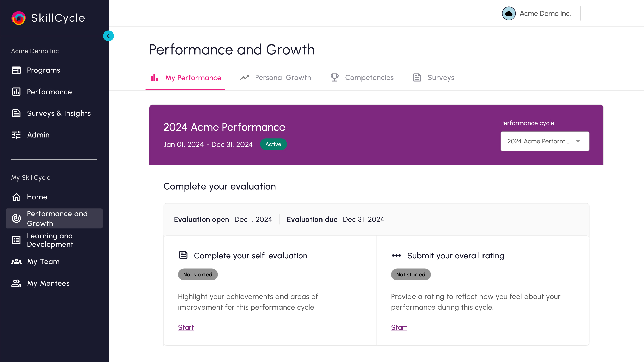Image resolution: width=644 pixels, height=362 pixels.
Task: Click the Home house icon
Action: tap(16, 197)
